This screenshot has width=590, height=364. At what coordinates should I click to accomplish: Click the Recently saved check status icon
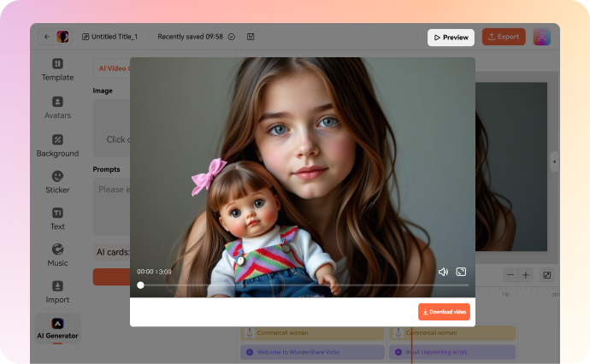[232, 37]
